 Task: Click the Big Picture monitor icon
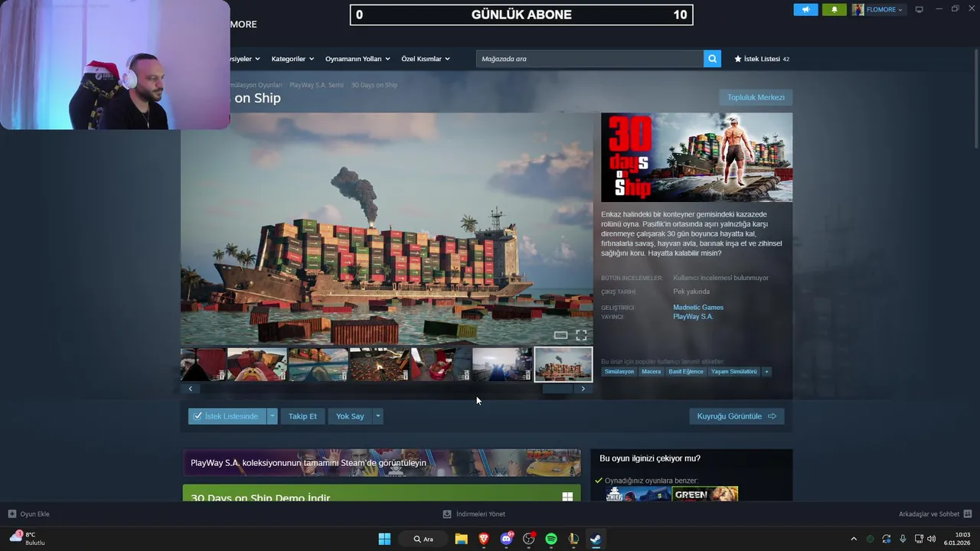pyautogui.click(x=920, y=9)
